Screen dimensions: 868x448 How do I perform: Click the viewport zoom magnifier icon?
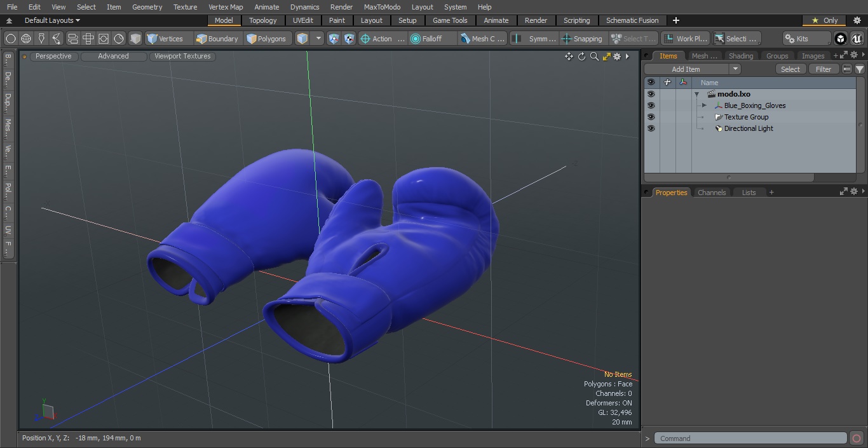(594, 57)
